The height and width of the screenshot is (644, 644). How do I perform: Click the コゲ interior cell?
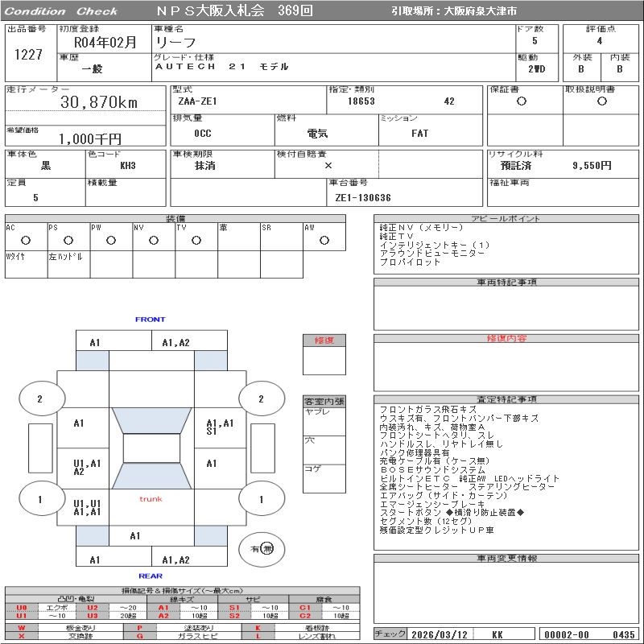point(324,478)
